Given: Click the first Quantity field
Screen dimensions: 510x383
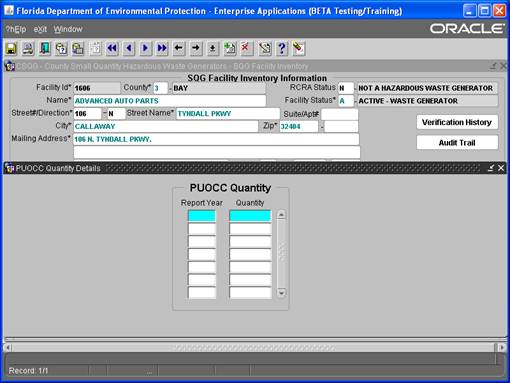Looking at the screenshot, I should tap(250, 216).
